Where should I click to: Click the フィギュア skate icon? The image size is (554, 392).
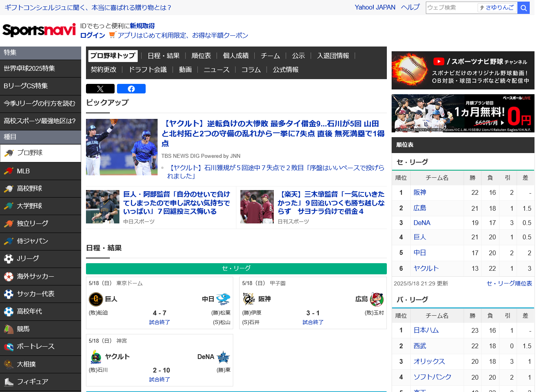pos(9,382)
